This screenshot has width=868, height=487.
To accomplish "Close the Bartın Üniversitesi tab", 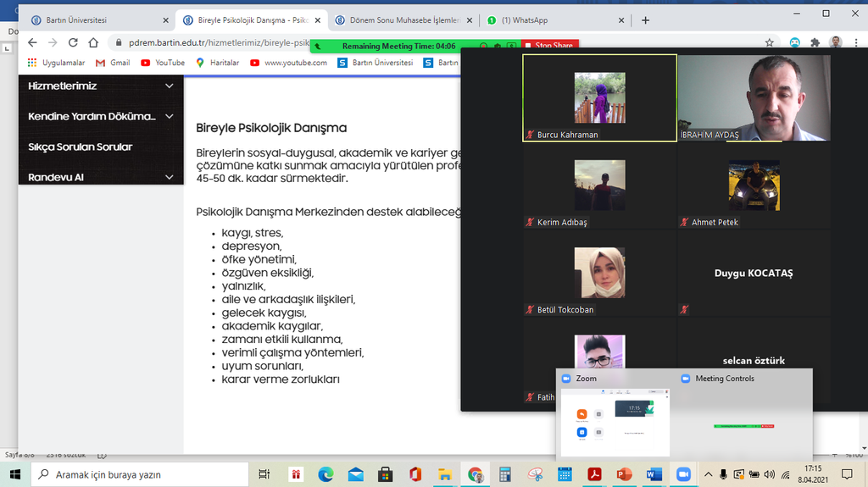I will 165,20.
